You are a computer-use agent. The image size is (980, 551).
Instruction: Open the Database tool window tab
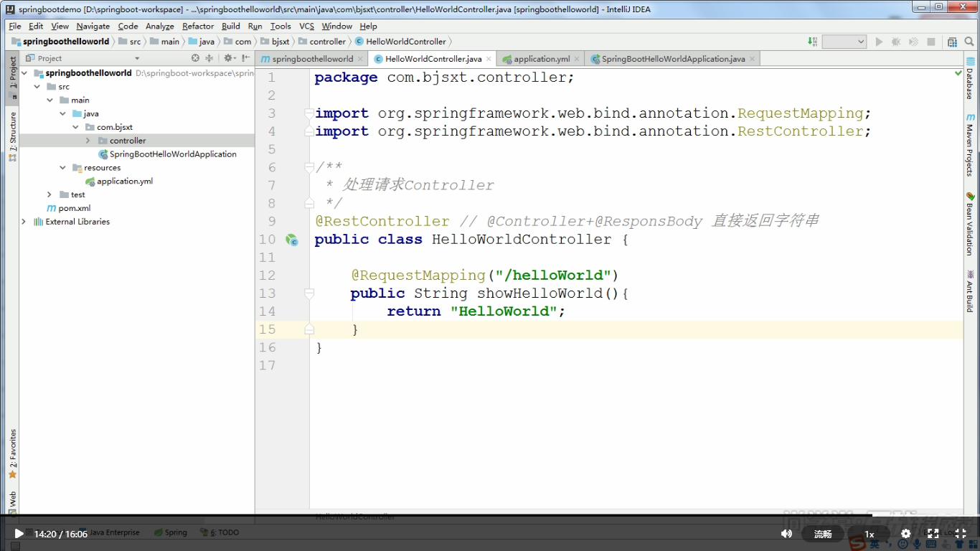[970, 79]
